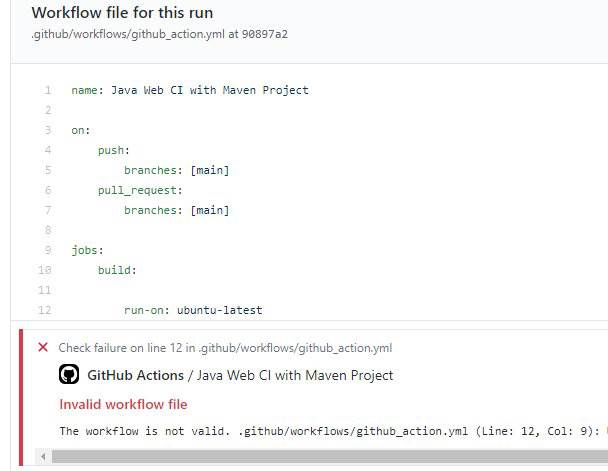Click the red X failure icon
The image size is (608, 471).
43,347
